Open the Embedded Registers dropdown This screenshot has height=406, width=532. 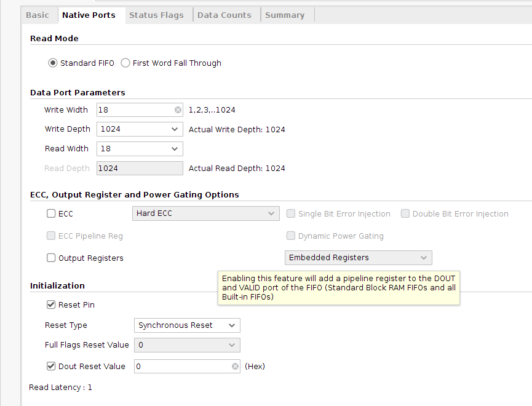click(423, 258)
